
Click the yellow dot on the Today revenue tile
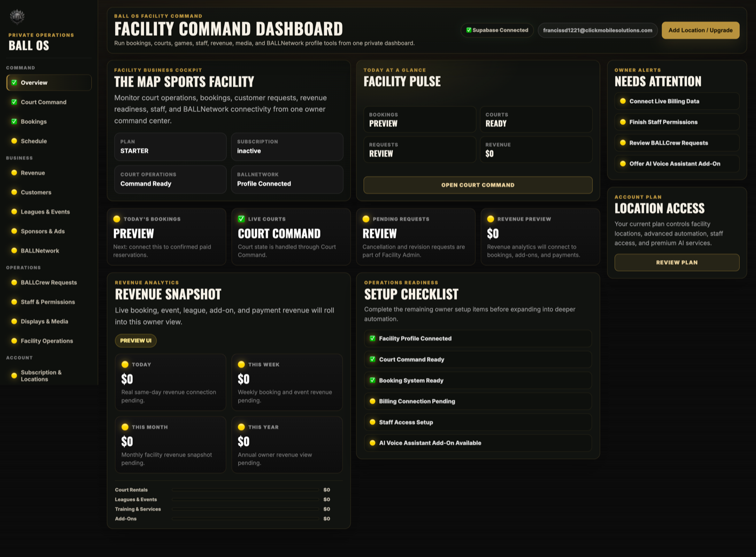[x=125, y=364]
